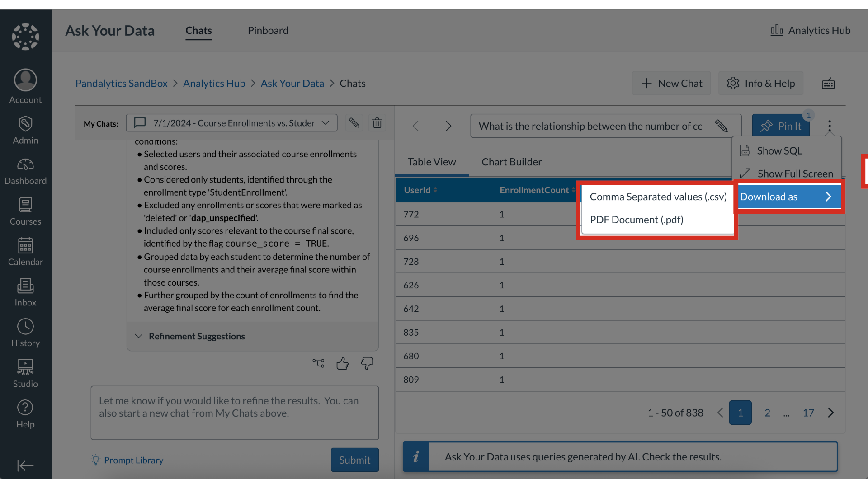Open Ask Your Data breadcrumb link

292,84
